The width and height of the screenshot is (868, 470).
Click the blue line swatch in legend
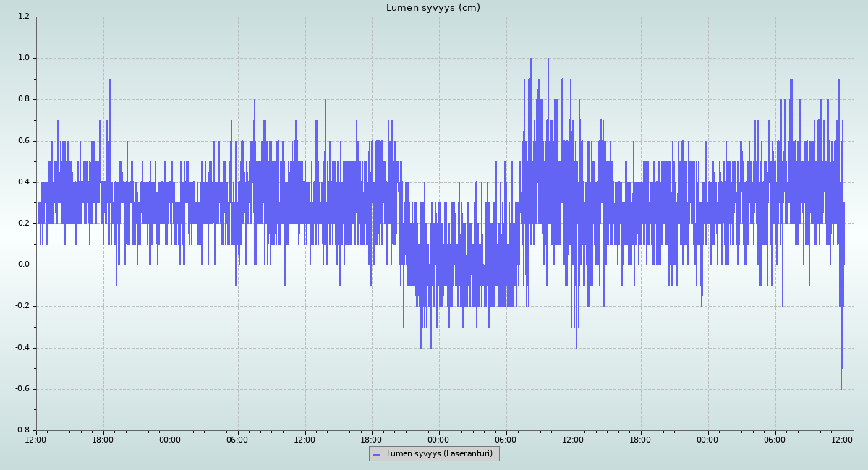tap(376, 455)
